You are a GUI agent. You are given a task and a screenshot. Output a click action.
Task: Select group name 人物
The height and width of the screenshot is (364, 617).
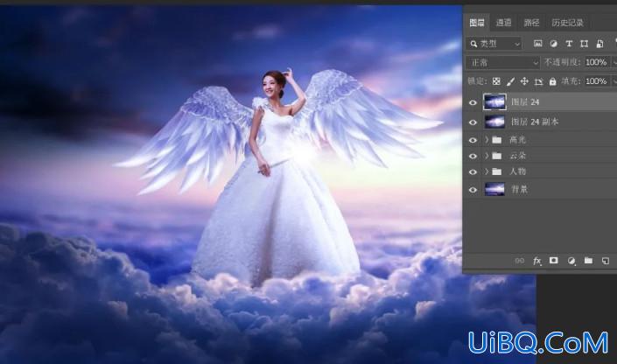point(517,171)
